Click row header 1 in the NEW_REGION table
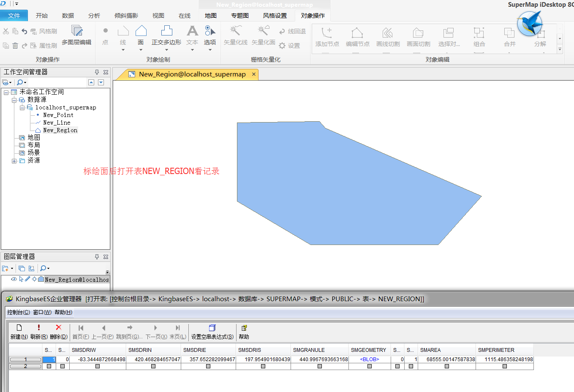 click(x=25, y=359)
